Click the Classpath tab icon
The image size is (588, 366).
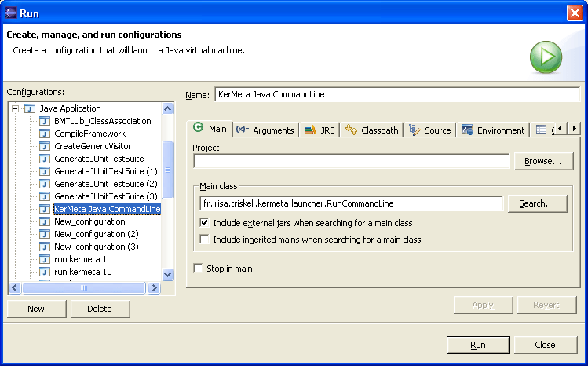click(x=352, y=130)
